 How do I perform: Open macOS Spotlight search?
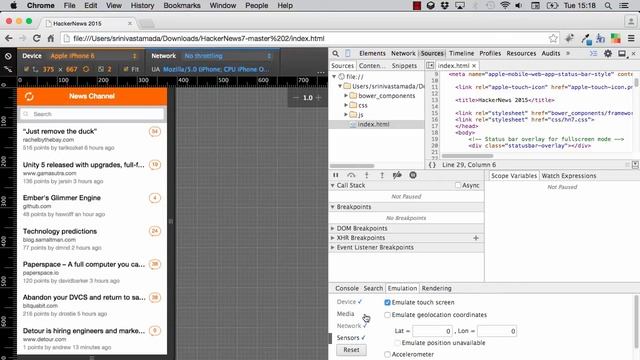click(608, 6)
